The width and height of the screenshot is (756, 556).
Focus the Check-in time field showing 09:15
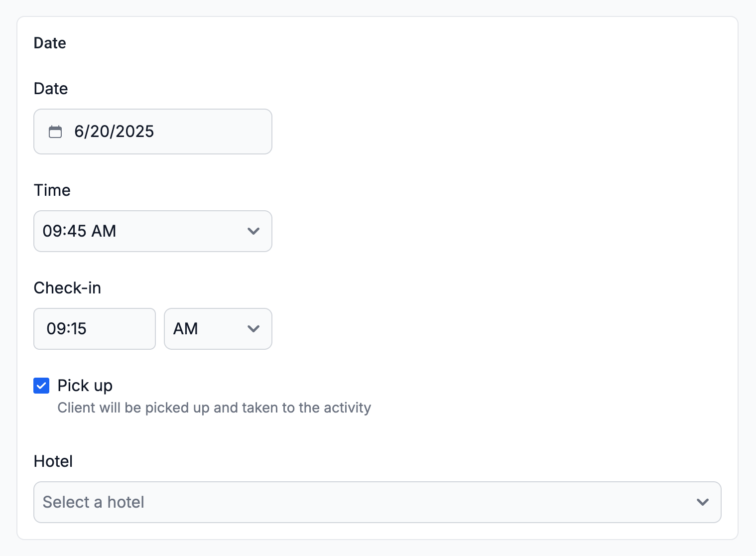point(95,329)
